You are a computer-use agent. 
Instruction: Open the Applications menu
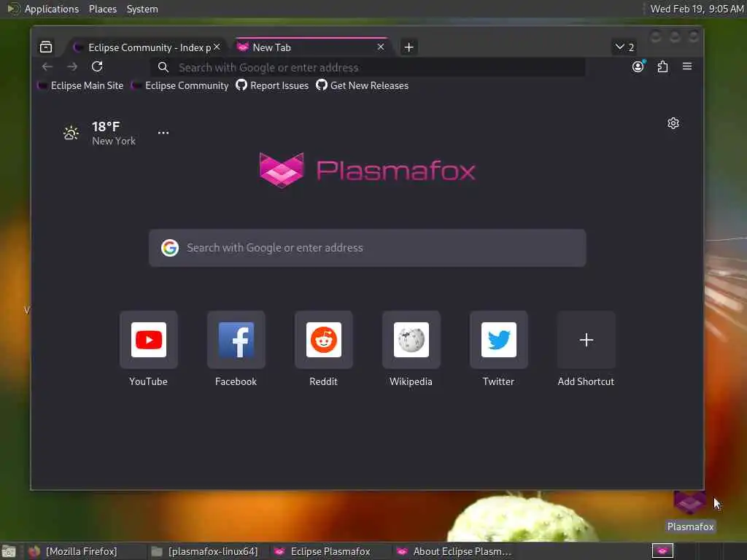click(52, 9)
